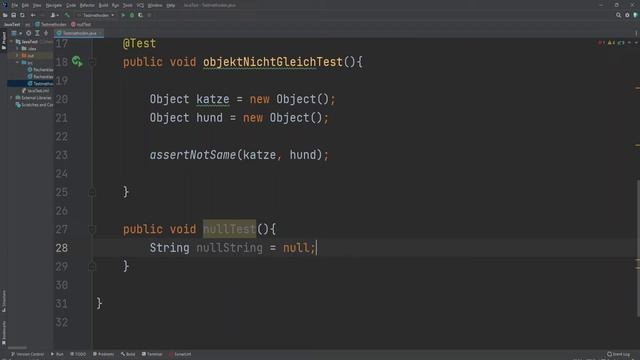Click the Build project hammer icon
The height and width of the screenshot is (360, 640).
[x=67, y=15]
